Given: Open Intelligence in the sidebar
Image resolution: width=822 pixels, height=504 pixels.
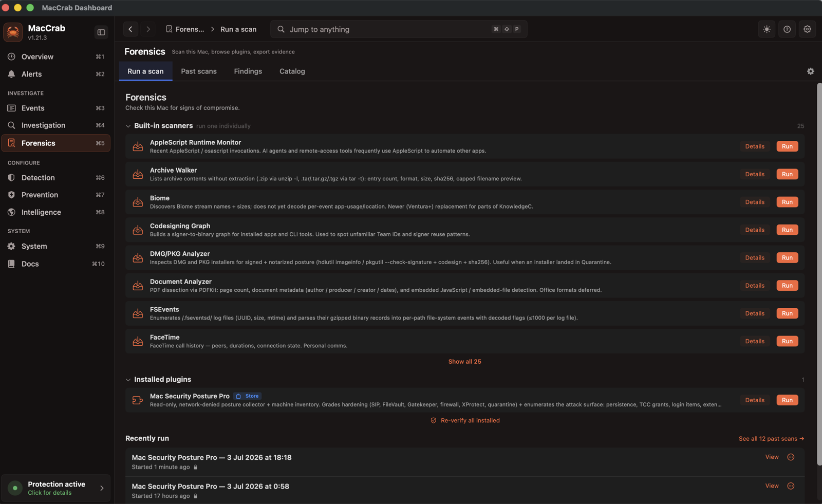Looking at the screenshot, I should coord(56,212).
